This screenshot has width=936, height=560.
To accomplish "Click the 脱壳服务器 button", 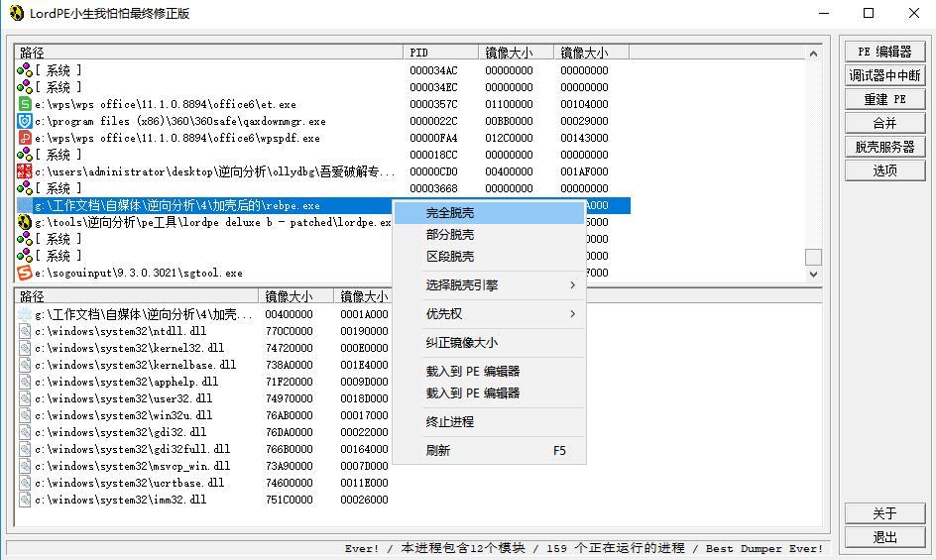I will tap(884, 147).
